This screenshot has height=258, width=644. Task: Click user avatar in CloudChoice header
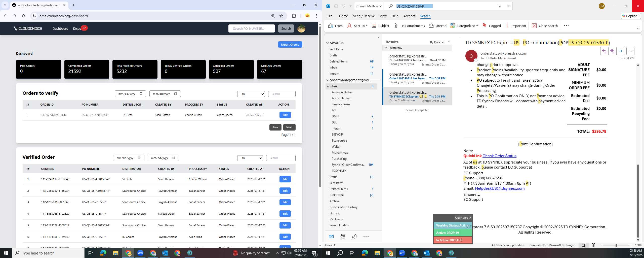pyautogui.click(x=301, y=28)
